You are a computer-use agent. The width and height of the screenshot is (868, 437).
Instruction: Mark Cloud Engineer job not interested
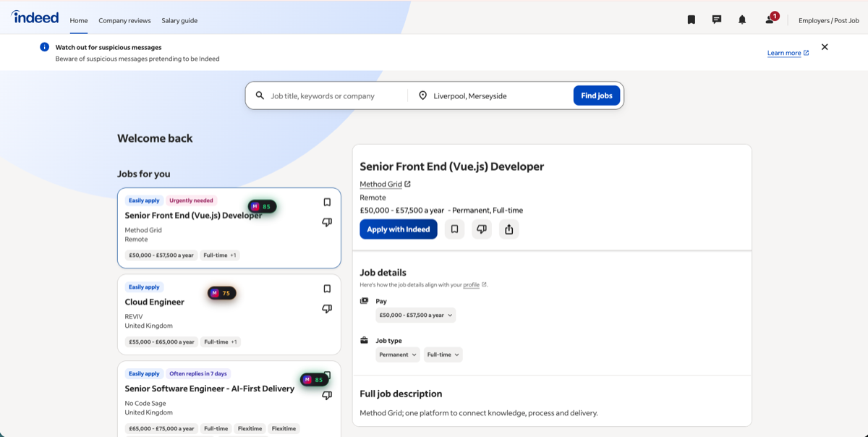click(327, 309)
